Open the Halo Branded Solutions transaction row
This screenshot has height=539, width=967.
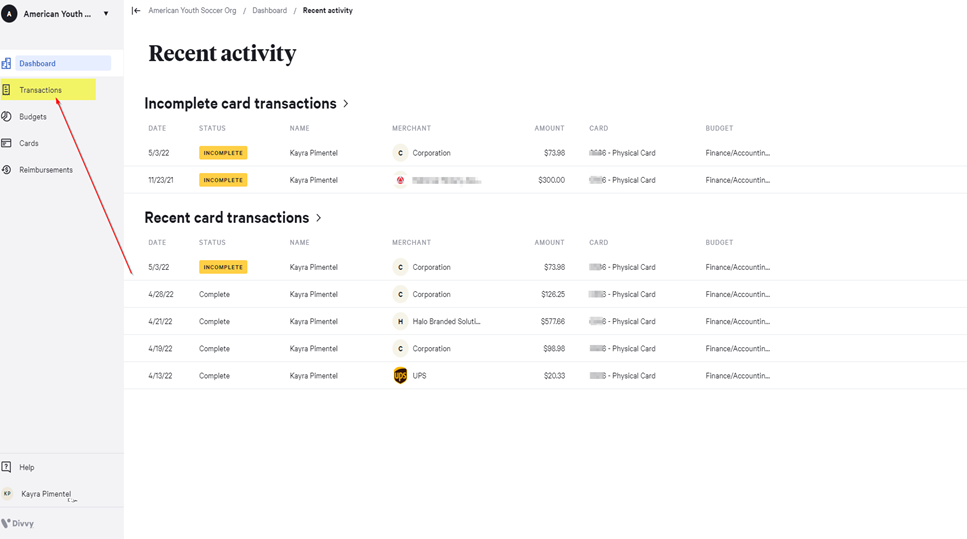(x=446, y=322)
